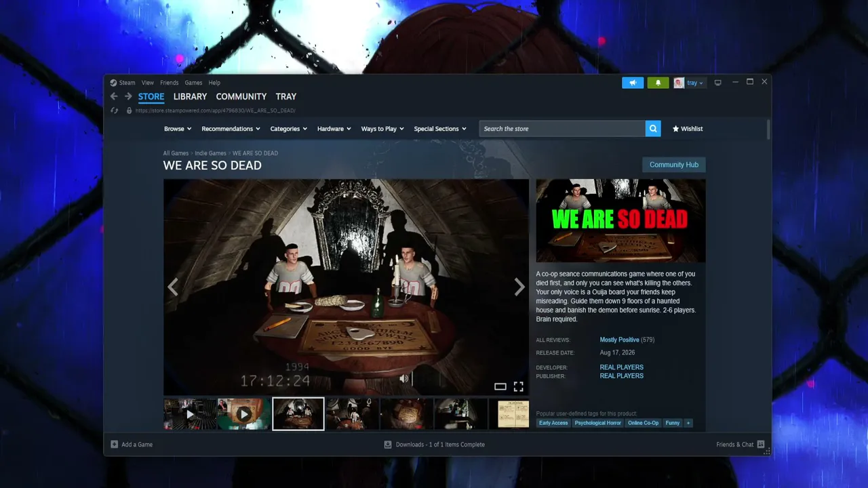Switch media viewer to theater mode
Screen dimensions: 868x488
click(500, 386)
